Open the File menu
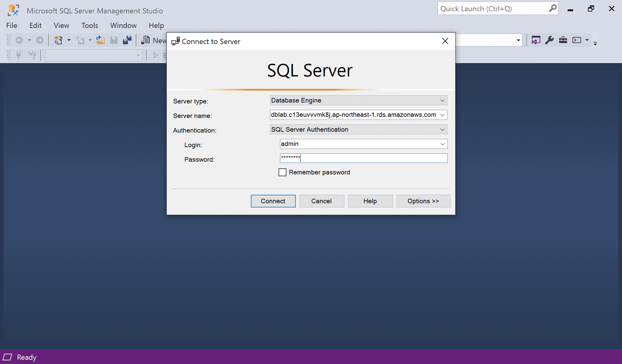The height and width of the screenshot is (364, 622). [x=12, y=25]
